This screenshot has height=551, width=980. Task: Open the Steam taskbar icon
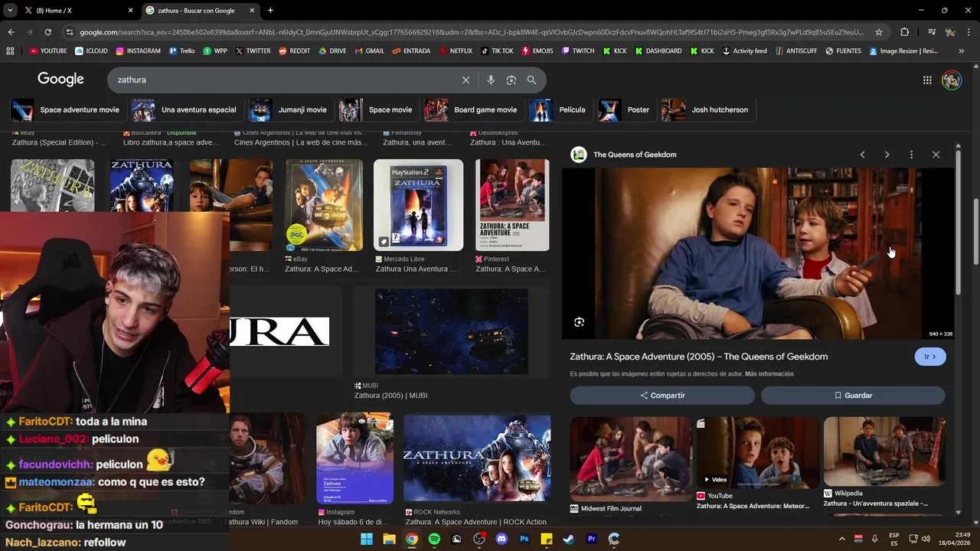(569, 539)
